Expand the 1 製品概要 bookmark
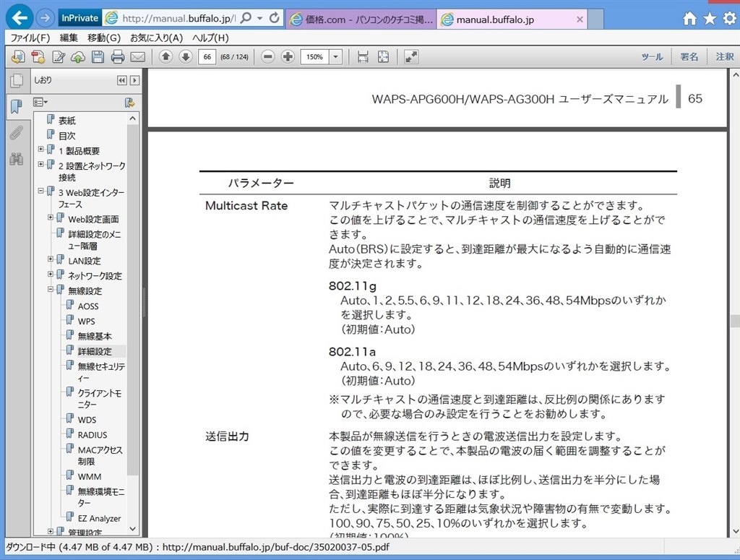This screenshot has height=560, width=740. pos(40,149)
